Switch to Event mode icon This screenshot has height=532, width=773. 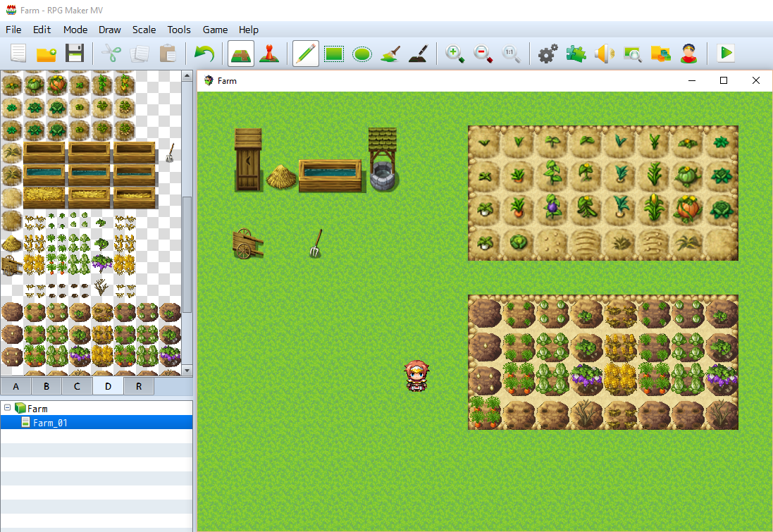point(269,54)
